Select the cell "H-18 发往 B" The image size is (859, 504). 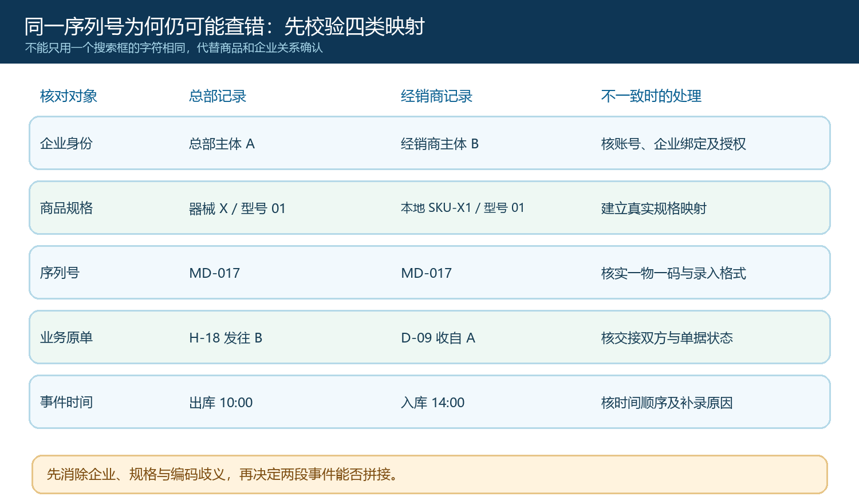tap(226, 338)
